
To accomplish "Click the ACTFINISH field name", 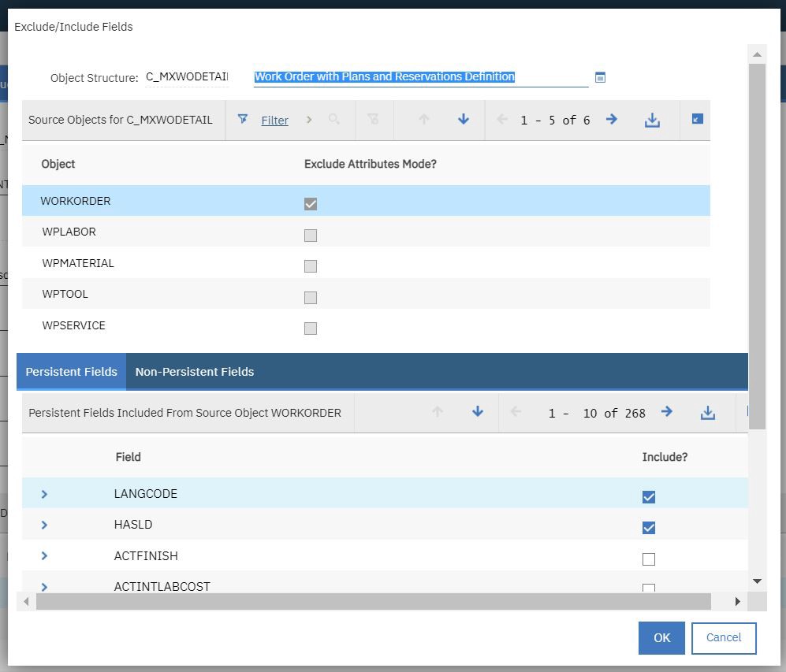I will click(x=146, y=556).
